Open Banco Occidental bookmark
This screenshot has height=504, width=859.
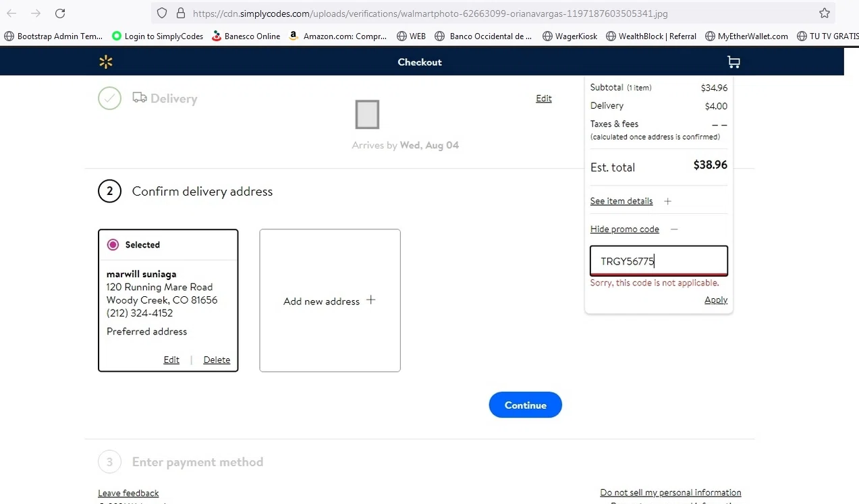(483, 36)
